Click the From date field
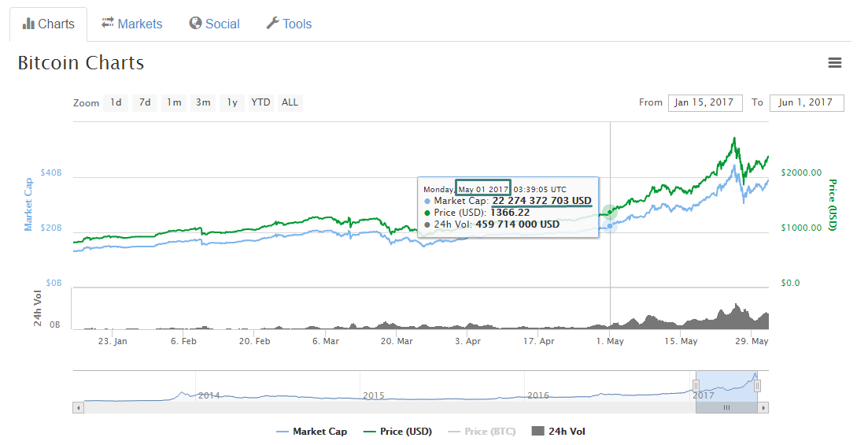Viewport: 868px width, 445px height. click(x=704, y=102)
